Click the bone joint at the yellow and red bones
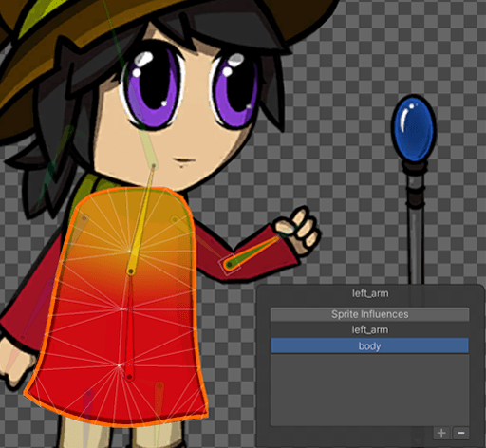Screen dimensions: 486x448 pyautogui.click(x=130, y=271)
